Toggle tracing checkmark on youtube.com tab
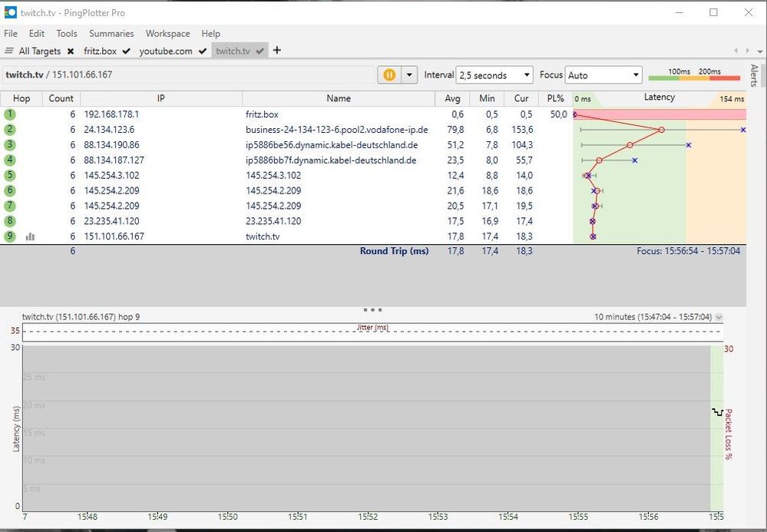767x532 pixels. coord(202,51)
